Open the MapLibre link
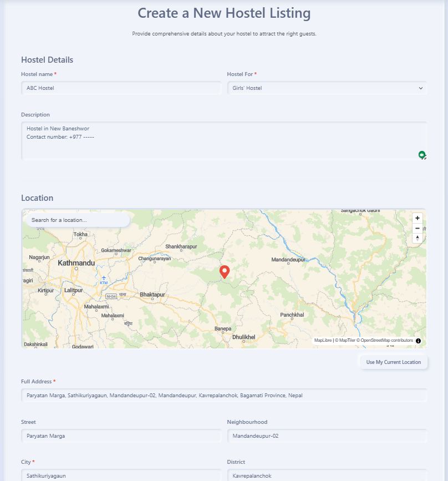This screenshot has width=448, height=481. pos(323,340)
